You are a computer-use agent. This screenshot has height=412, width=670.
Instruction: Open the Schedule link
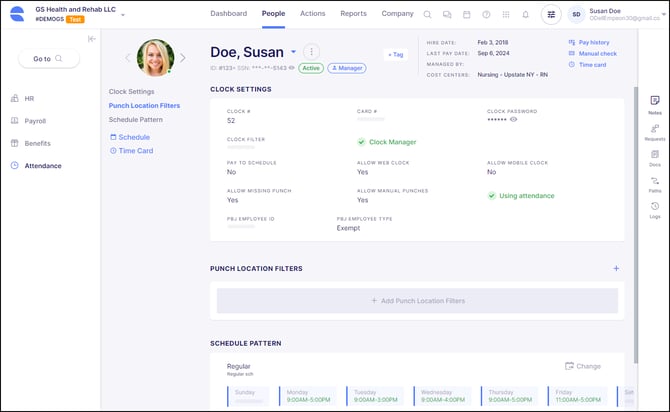(x=130, y=137)
